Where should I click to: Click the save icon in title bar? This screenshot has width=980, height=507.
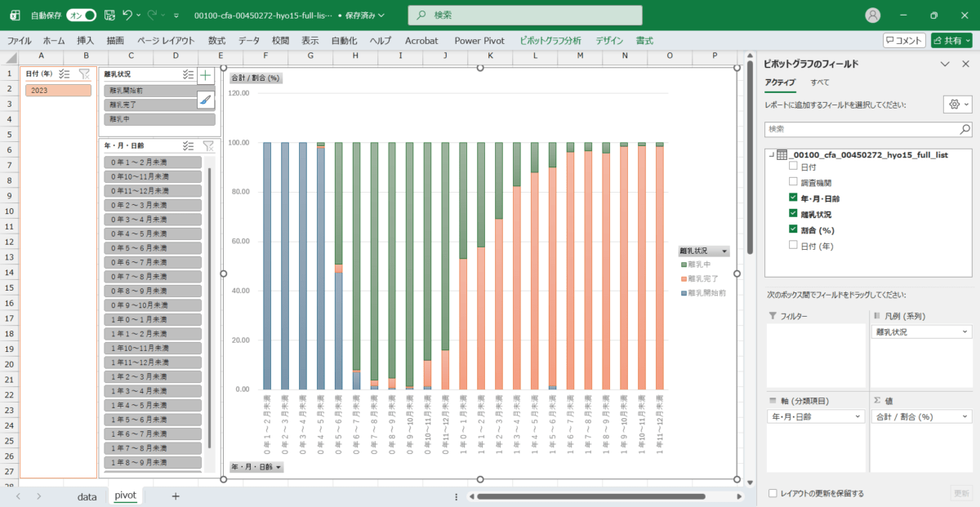coord(109,15)
